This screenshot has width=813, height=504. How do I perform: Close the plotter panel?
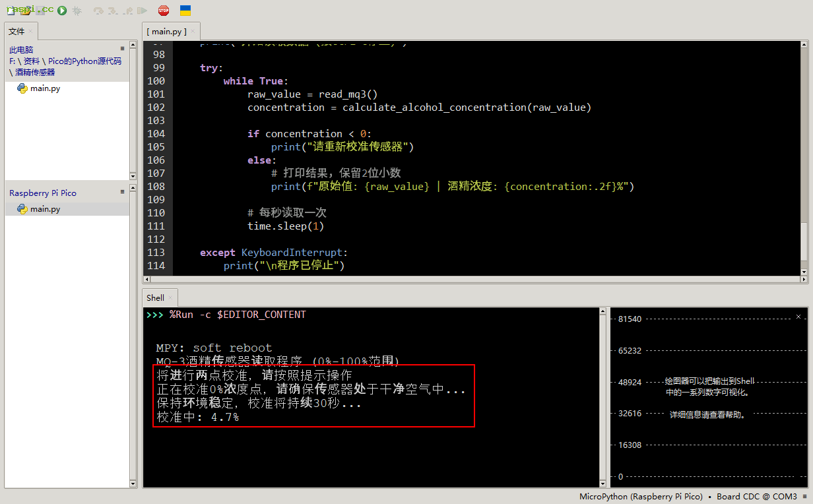coord(798,317)
